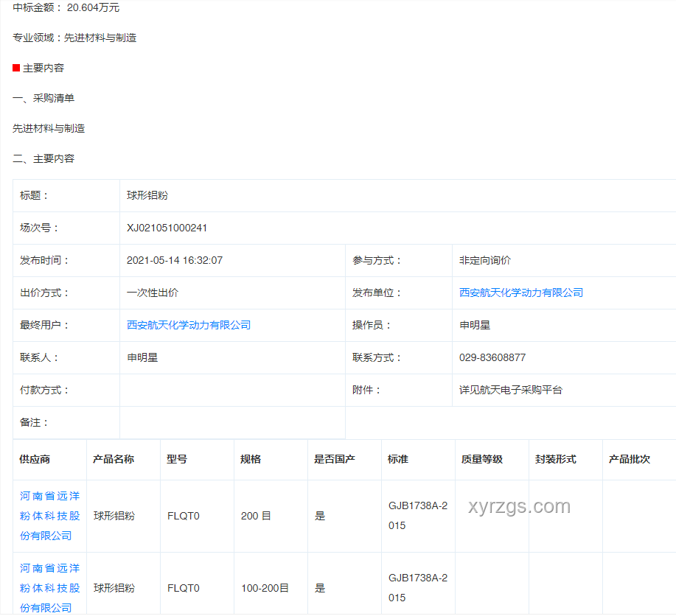The width and height of the screenshot is (676, 616).
Task: Click the 出价方式： label
Action: click(44, 293)
